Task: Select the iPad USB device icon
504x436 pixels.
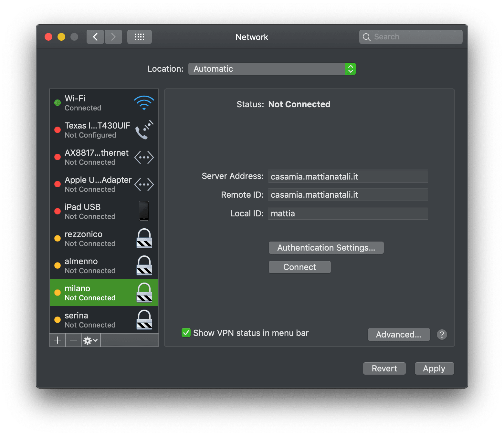Action: click(x=144, y=211)
